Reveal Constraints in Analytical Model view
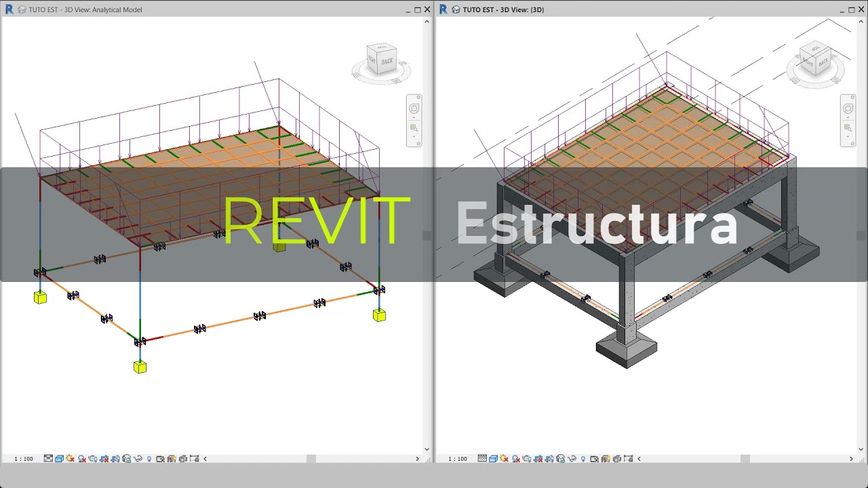The height and width of the screenshot is (488, 868). [194, 459]
